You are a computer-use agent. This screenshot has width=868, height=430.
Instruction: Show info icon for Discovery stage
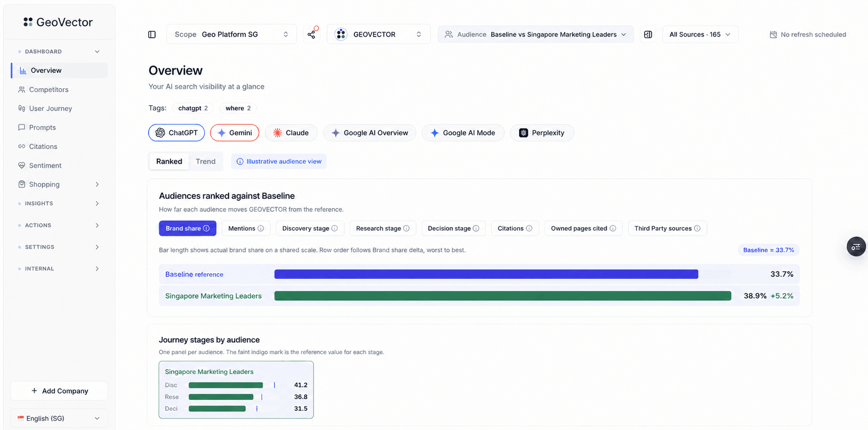tap(335, 228)
